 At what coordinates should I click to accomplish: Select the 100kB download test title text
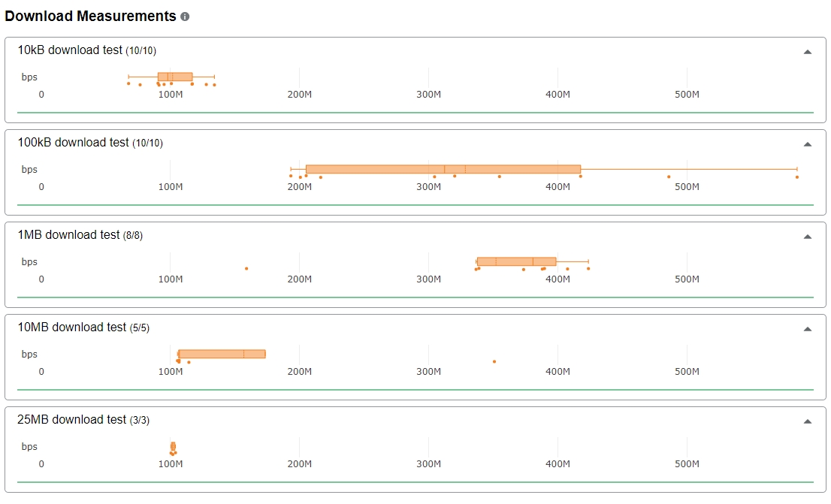pos(73,143)
